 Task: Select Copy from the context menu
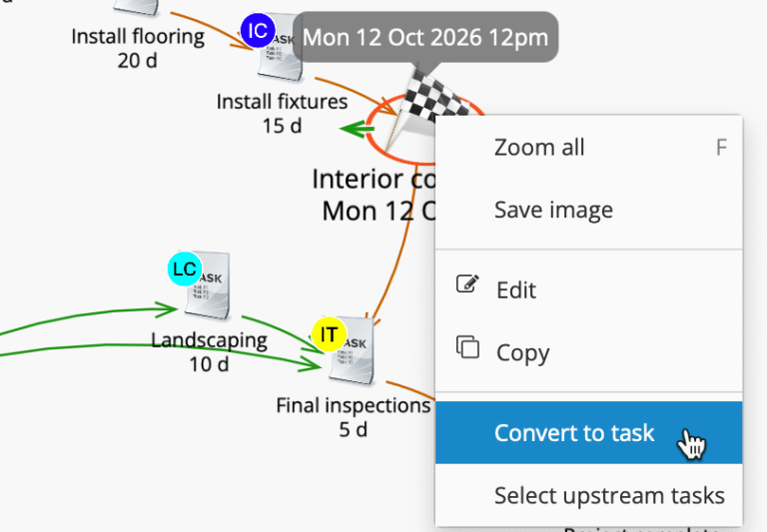(x=522, y=353)
